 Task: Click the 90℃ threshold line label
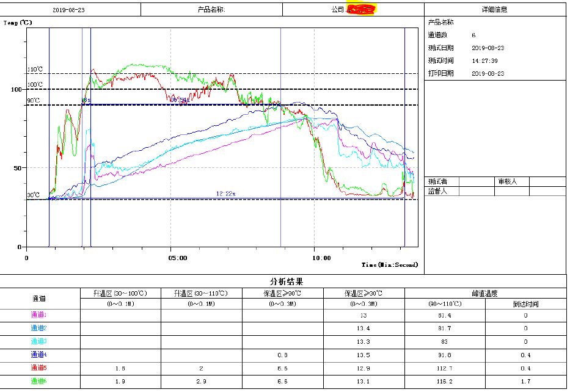tap(33, 101)
